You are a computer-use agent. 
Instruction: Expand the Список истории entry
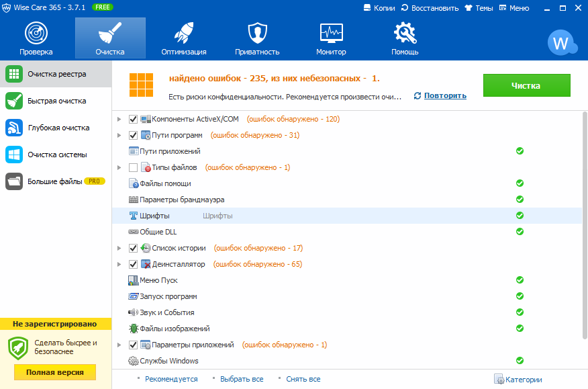(x=119, y=248)
